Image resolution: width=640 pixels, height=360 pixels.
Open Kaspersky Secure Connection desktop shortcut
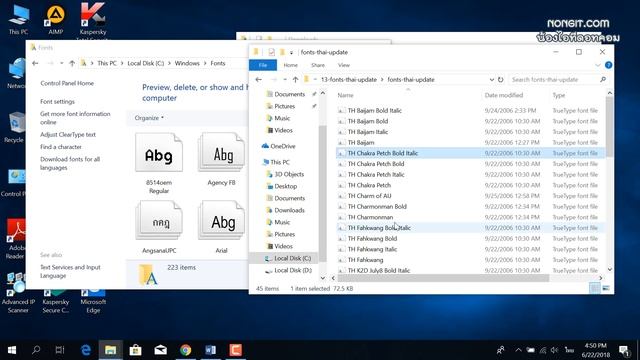[56, 301]
